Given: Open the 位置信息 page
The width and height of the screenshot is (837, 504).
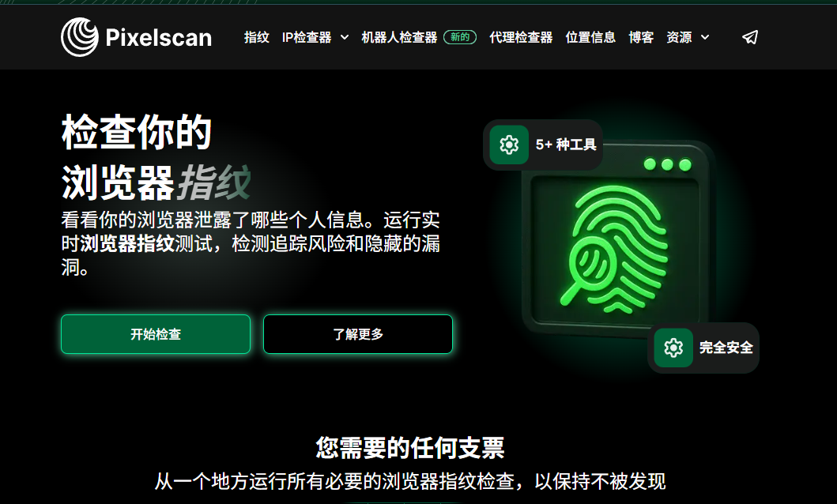Looking at the screenshot, I should [590, 37].
